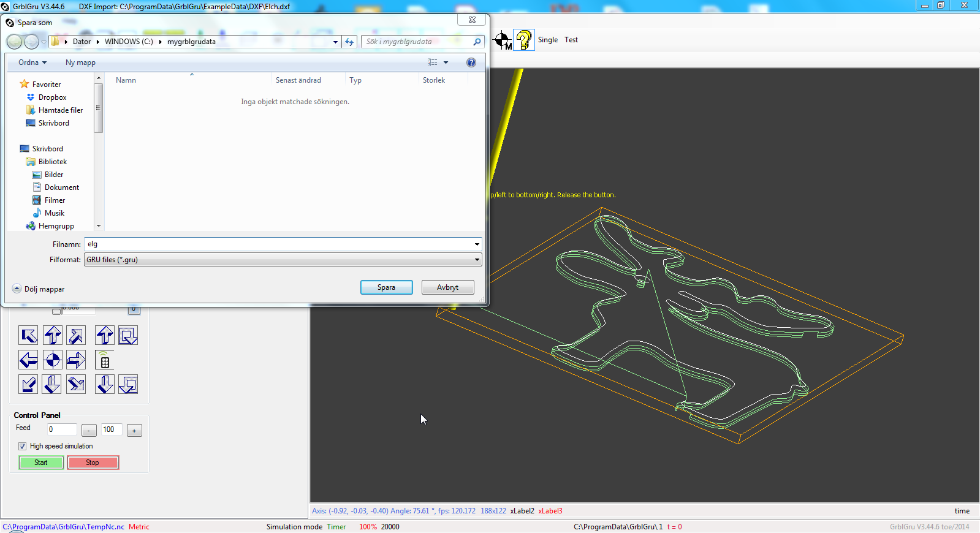Select Dokument in the folder tree
This screenshot has height=533, width=980.
coord(61,187)
